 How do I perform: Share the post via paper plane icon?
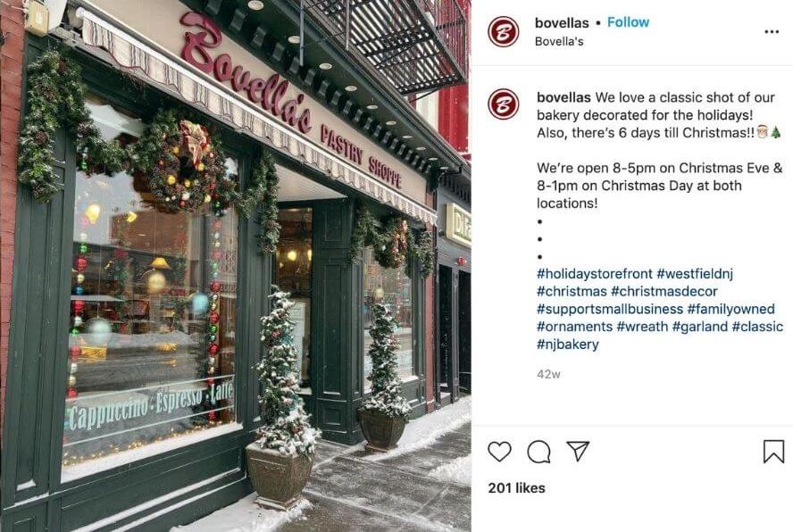[578, 451]
